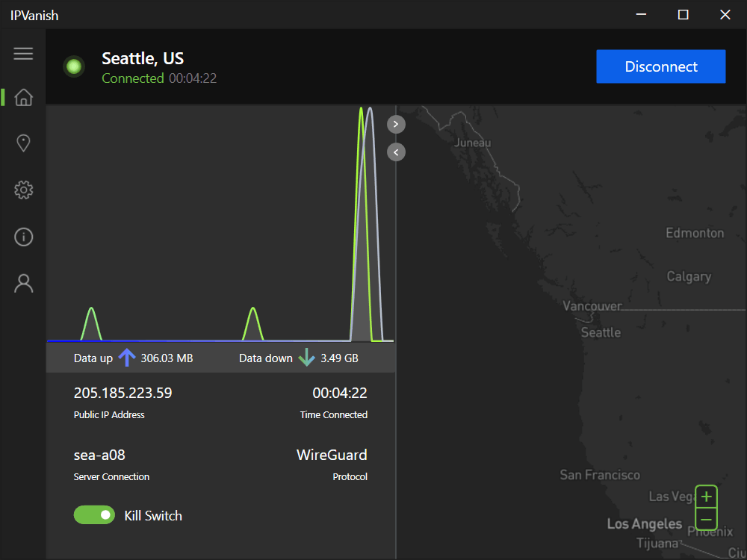Click Disconnect button
747x560 pixels.
[x=661, y=66]
